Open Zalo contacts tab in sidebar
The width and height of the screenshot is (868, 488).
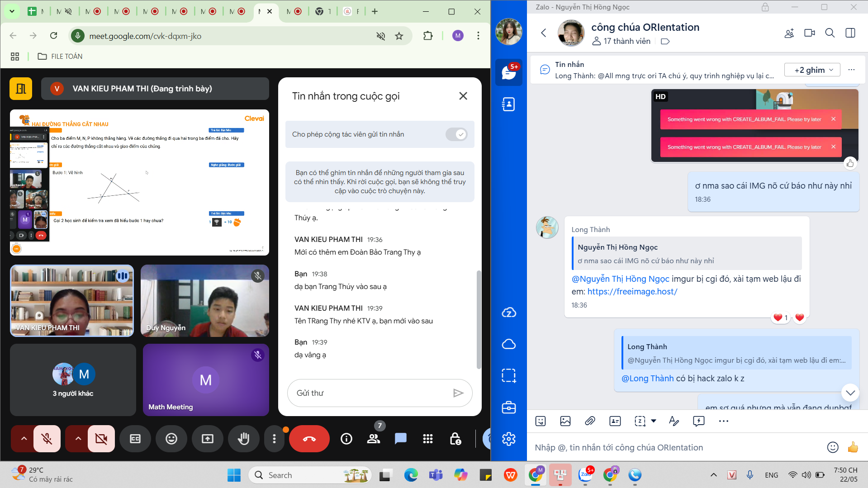(509, 104)
